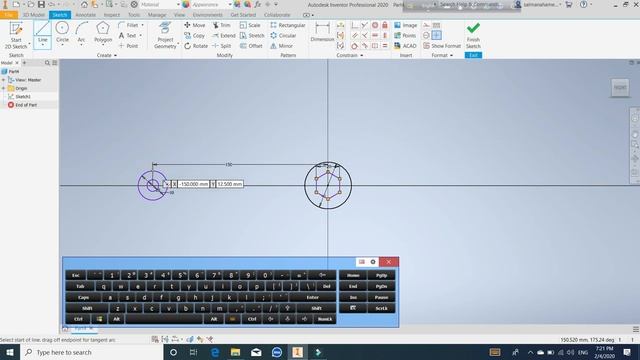Image resolution: width=640 pixels, height=360 pixels.
Task: Toggle the Construction format button
Action: tap(426, 25)
